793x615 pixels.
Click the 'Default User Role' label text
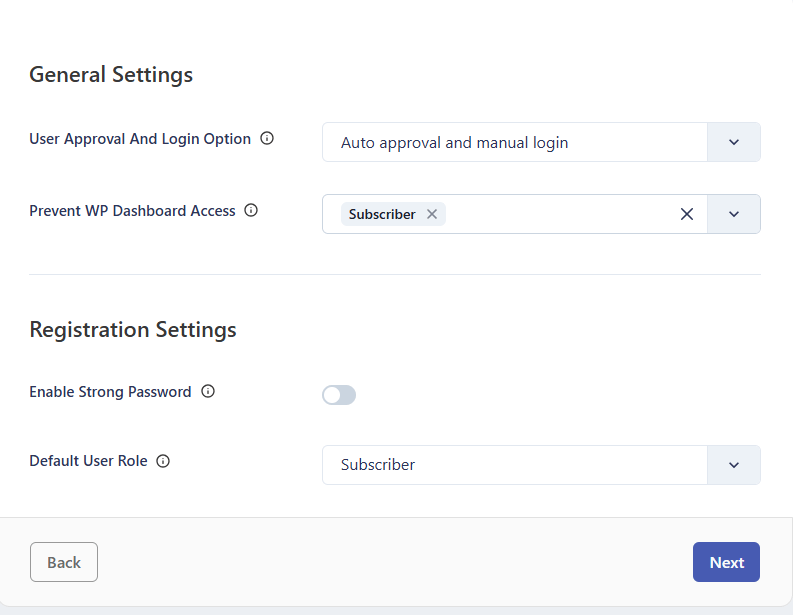[x=88, y=461]
